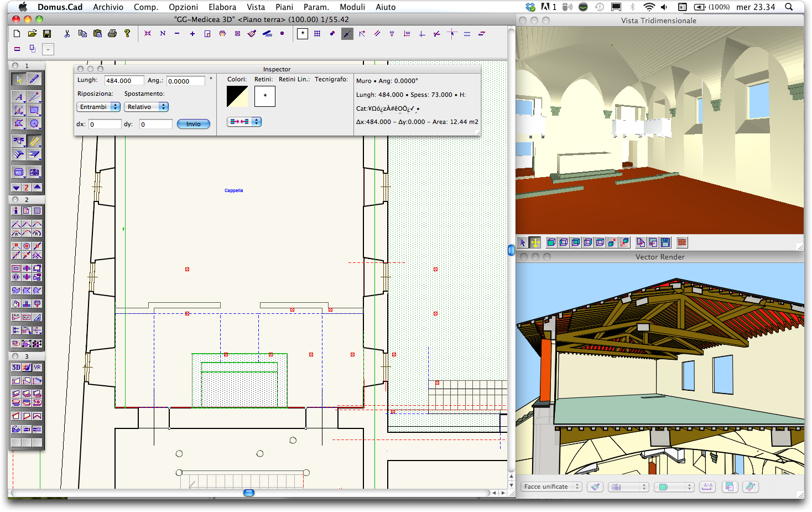
Task: Print drawing with the printer icon
Action: pyautogui.click(x=112, y=34)
